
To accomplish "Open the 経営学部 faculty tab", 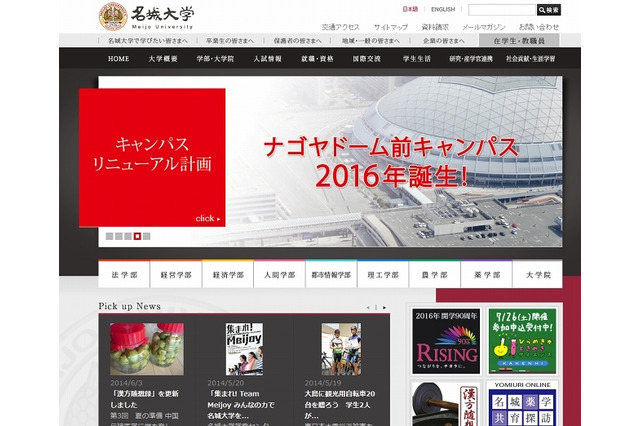I will coord(176,274).
